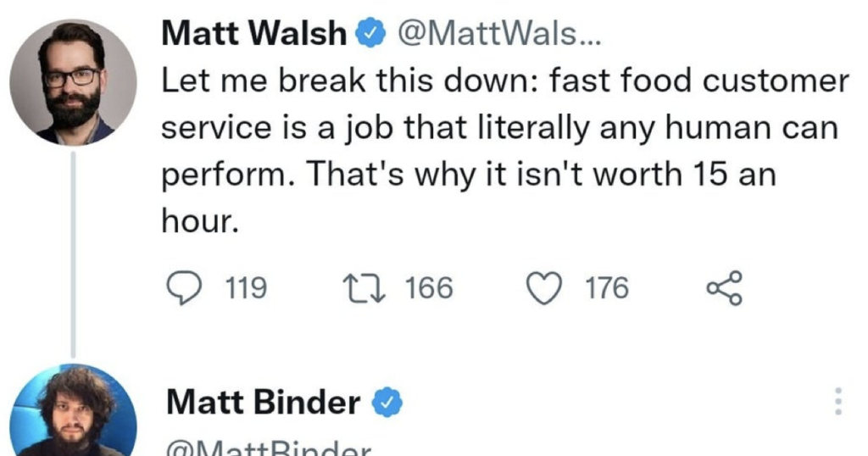Like the tweet with the heart icon
The width and height of the screenshot is (868, 456).
tap(547, 288)
